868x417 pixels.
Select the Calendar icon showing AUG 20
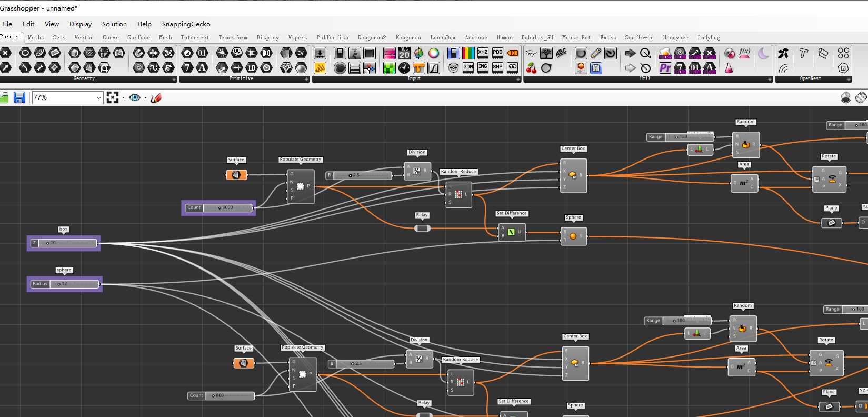coord(404,53)
